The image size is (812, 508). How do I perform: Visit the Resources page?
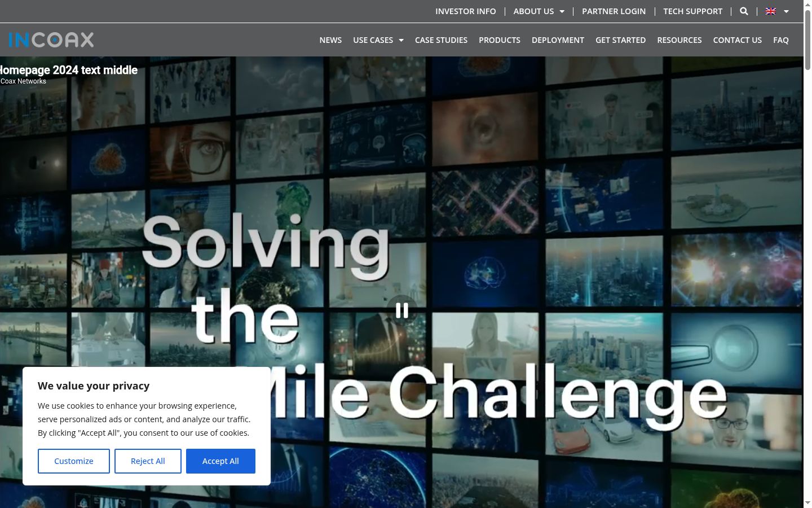[679, 40]
